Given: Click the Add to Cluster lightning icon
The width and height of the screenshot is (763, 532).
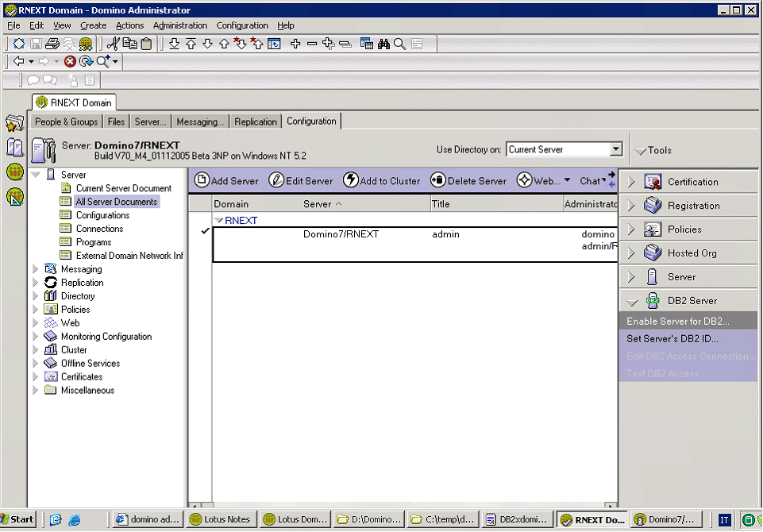Looking at the screenshot, I should pos(350,180).
